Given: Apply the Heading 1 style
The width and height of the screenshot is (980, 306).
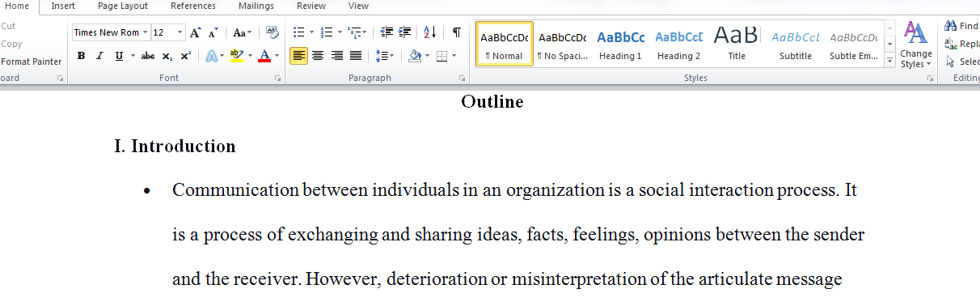Looking at the screenshot, I should coord(621,45).
